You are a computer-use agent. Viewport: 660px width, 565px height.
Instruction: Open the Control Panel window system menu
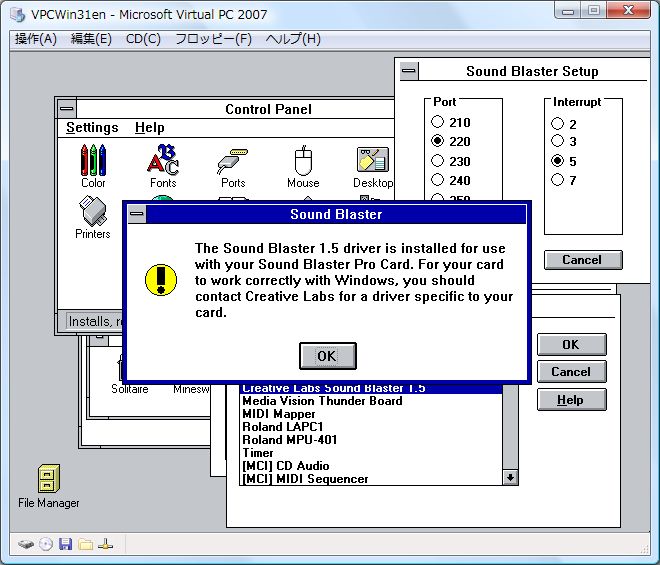coord(67,109)
